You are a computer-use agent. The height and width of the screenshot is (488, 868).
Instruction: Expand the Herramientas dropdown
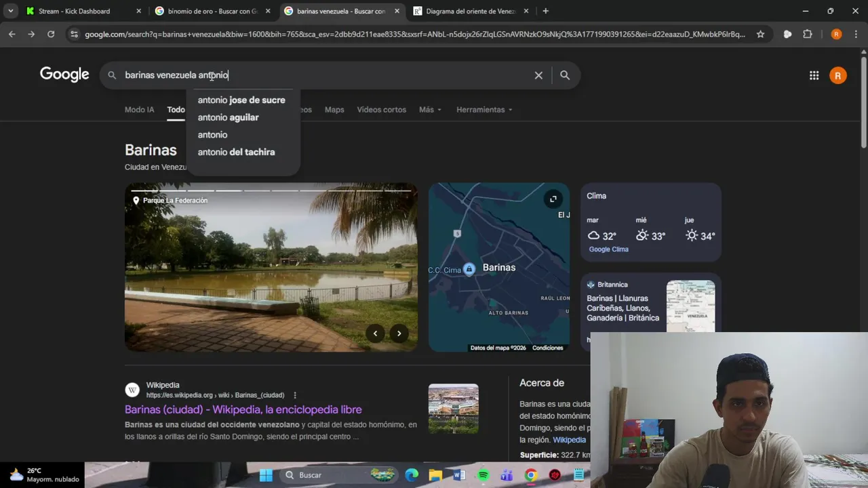click(484, 110)
